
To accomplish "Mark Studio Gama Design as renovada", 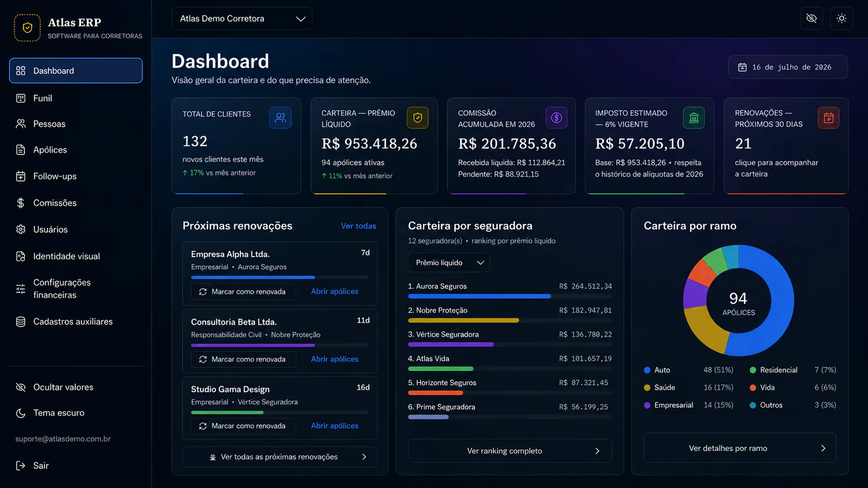I will (x=244, y=426).
